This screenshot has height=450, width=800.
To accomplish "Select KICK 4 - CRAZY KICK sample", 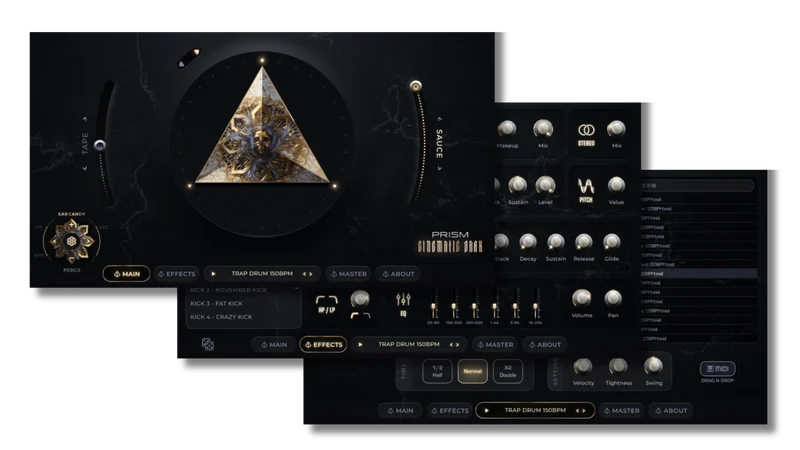I will point(221,317).
